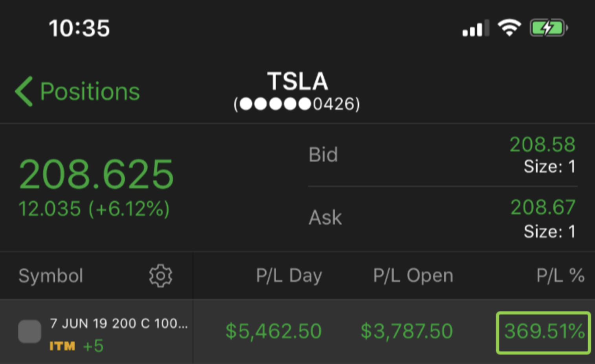
Task: Tap the TSLA title header
Action: click(297, 81)
